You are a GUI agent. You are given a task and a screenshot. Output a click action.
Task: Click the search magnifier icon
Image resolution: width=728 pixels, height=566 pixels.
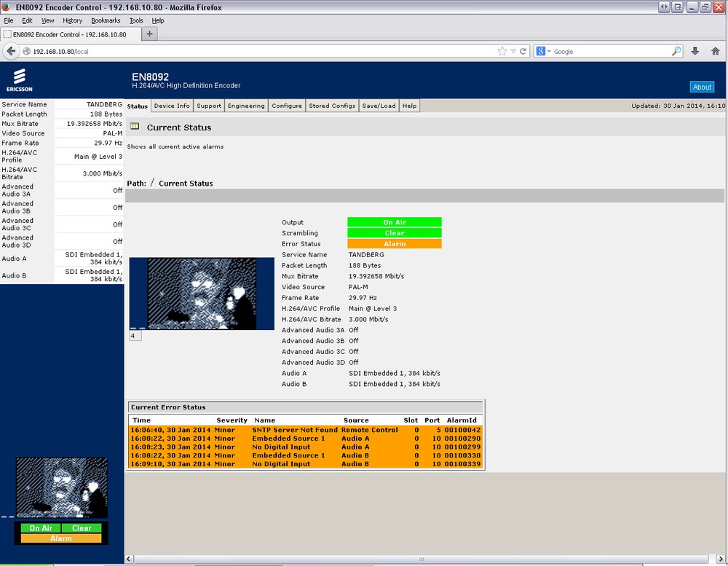pos(676,51)
